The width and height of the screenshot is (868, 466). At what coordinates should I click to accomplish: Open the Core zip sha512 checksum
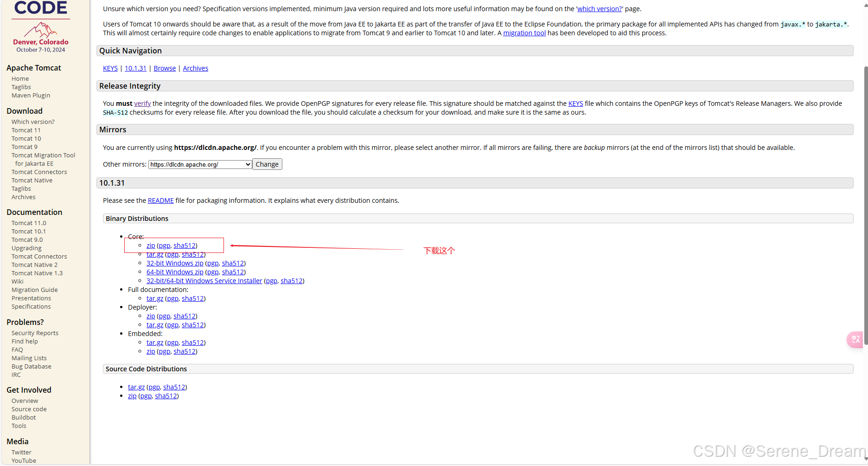coord(185,246)
